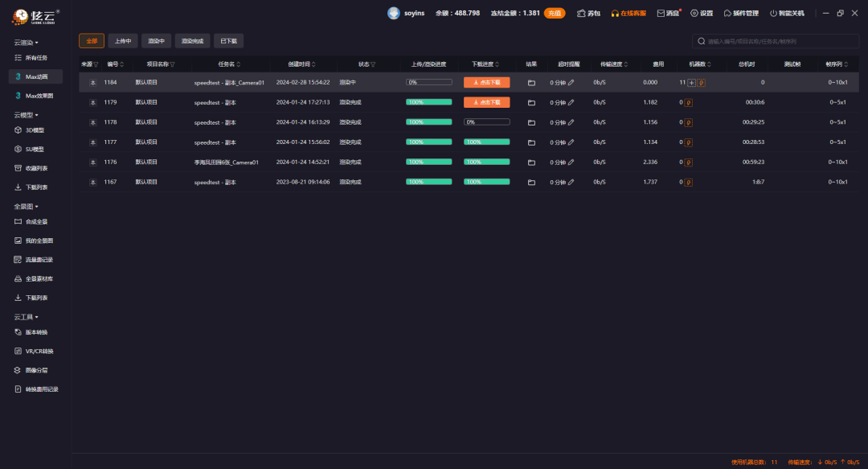This screenshot has height=469, width=868.
Task: Open 插件管理 plugin manager
Action: coord(740,13)
